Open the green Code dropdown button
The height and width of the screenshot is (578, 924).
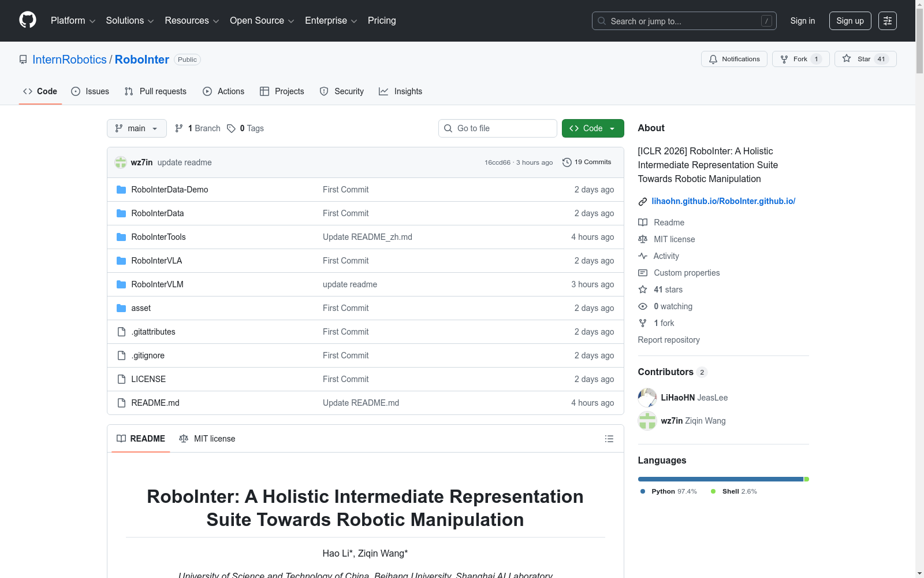[593, 128]
